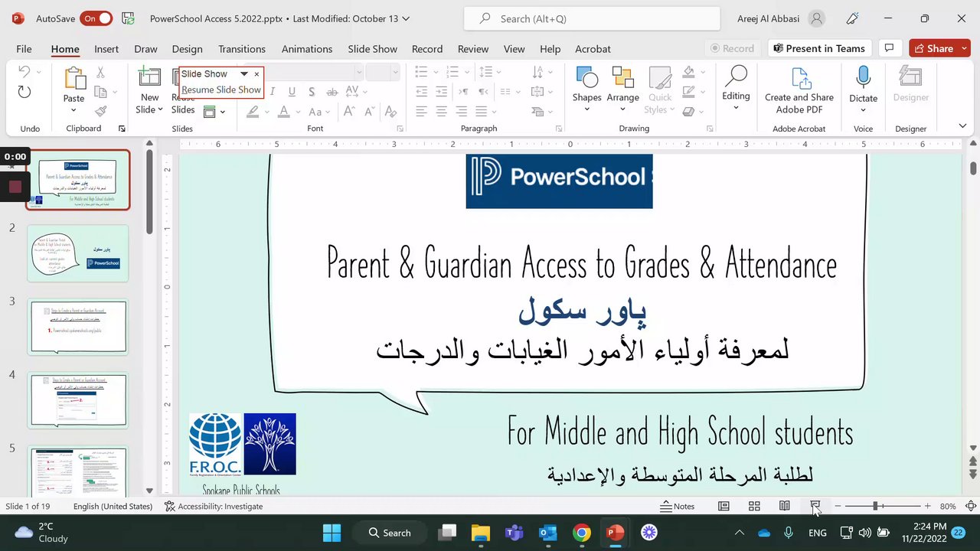Viewport: 980px width, 551px height.
Task: Click English (United States) language
Action: click(113, 507)
